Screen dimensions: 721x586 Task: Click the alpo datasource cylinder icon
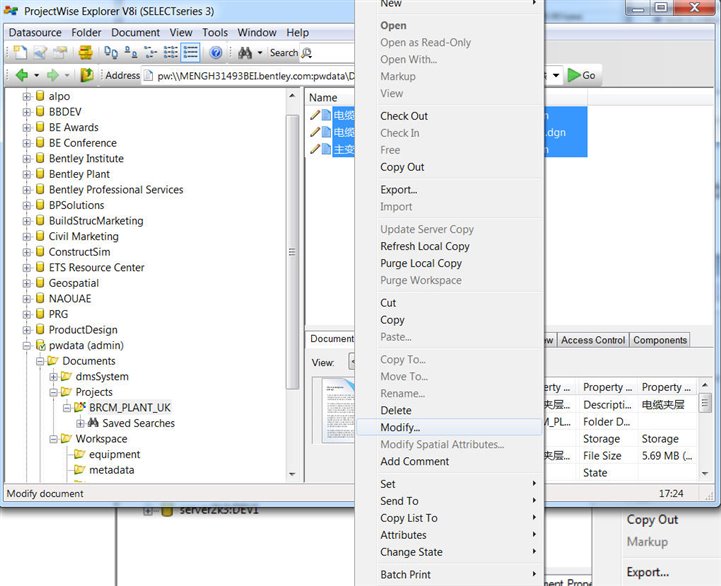pos(40,96)
